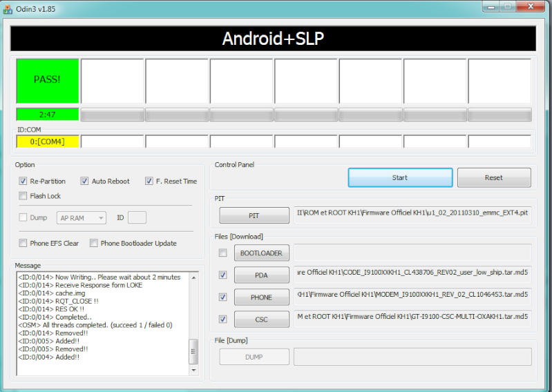The image size is (552, 392).
Task: Check Phone Bootloader Update
Action: [94, 243]
